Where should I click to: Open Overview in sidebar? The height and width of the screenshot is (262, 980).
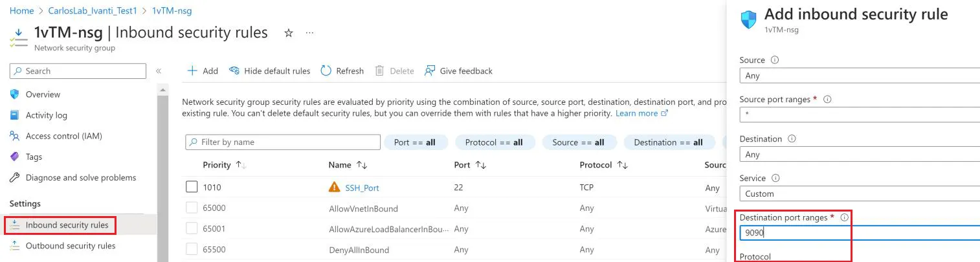(x=43, y=94)
